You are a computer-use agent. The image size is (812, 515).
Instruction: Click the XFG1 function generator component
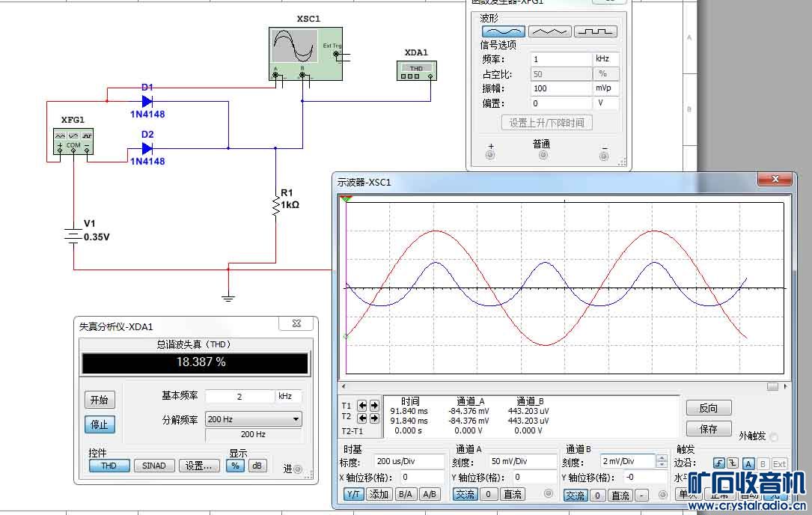point(73,140)
